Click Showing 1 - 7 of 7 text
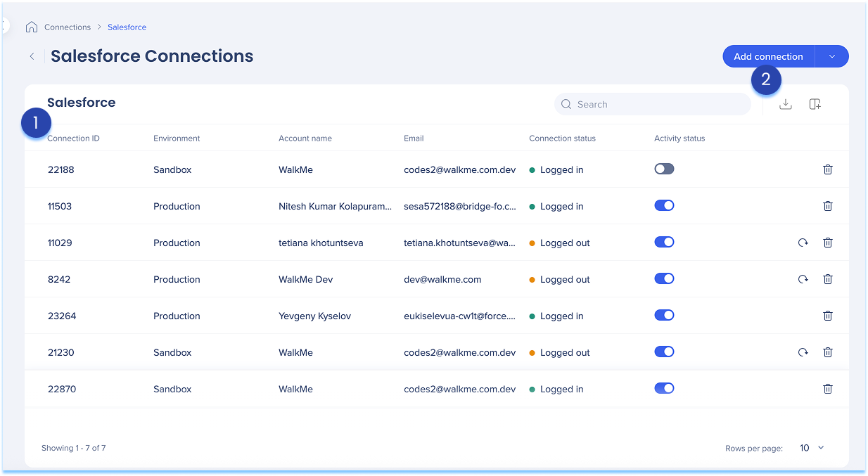 tap(73, 448)
